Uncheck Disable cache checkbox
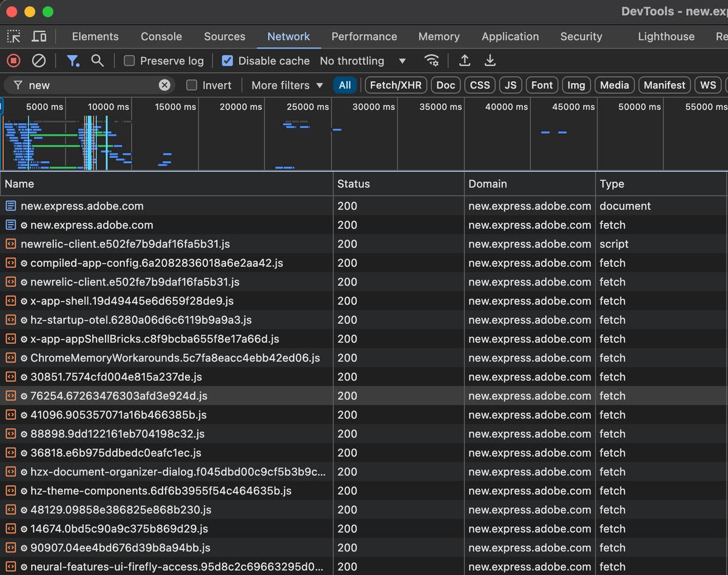The width and height of the screenshot is (728, 575). pos(227,61)
